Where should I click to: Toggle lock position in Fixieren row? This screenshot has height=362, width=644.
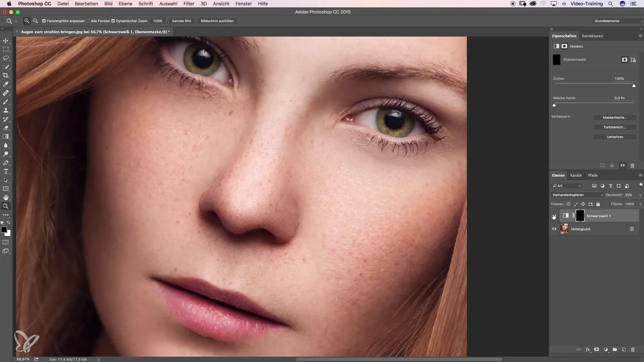click(x=583, y=204)
